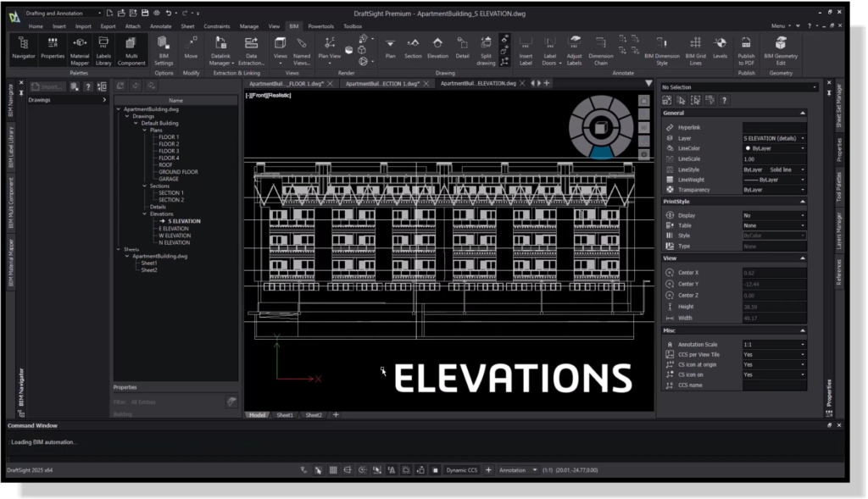Toggle the grid display in status bar
Image resolution: width=868 pixels, height=499 pixels.
point(333,469)
